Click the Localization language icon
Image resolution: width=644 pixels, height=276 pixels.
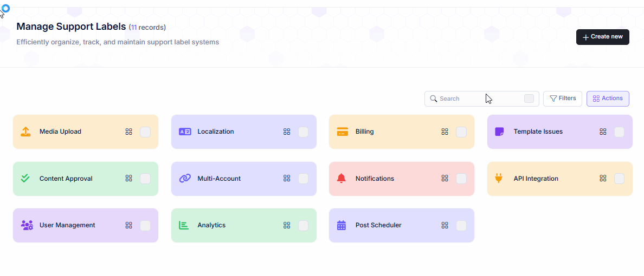pyautogui.click(x=185, y=132)
